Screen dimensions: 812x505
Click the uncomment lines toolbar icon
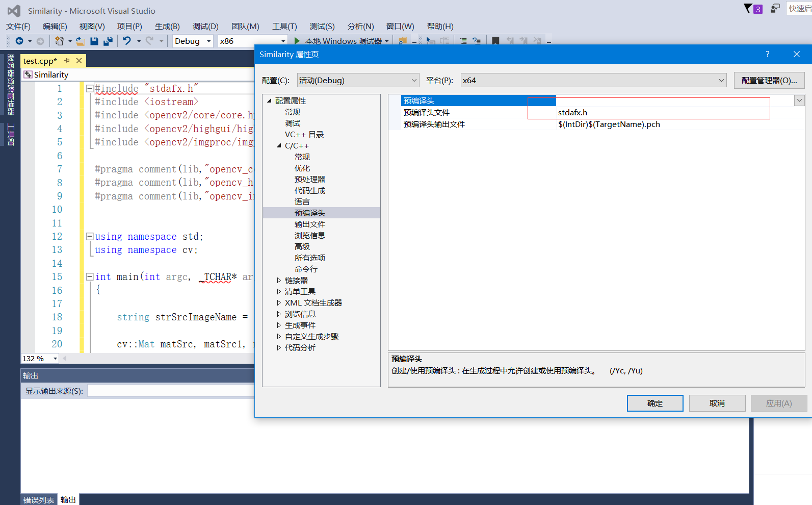coord(477,41)
